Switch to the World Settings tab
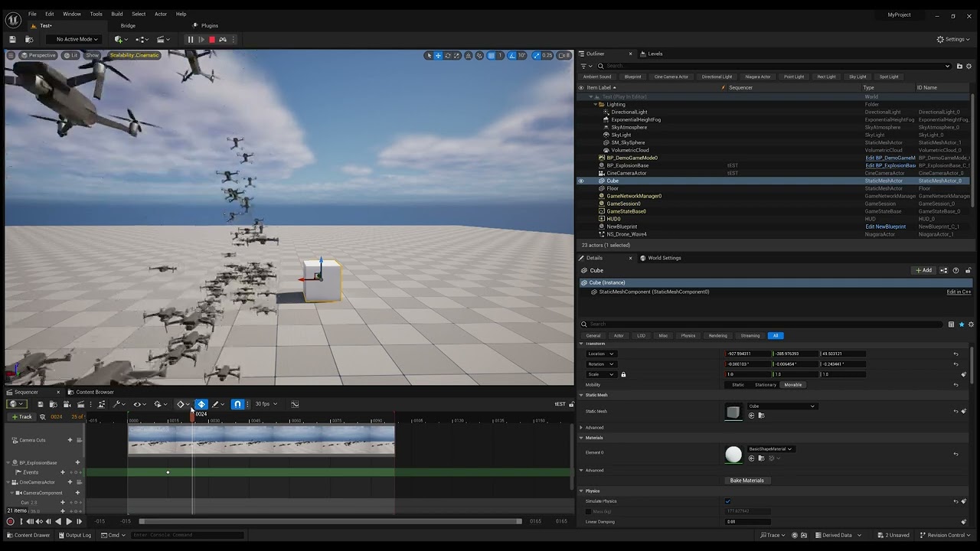Screen dimensions: 980x551 (x=660, y=258)
